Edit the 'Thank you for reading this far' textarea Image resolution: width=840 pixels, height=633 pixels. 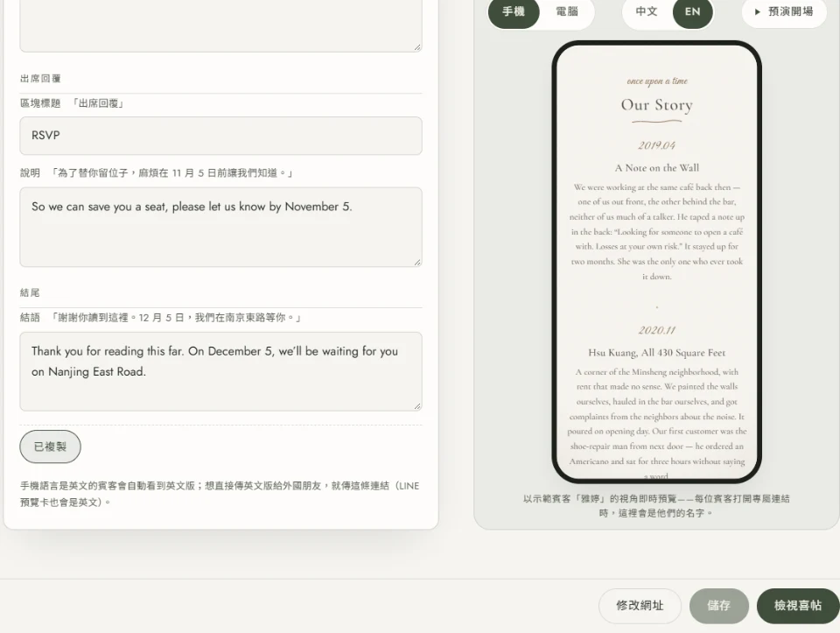[220, 371]
